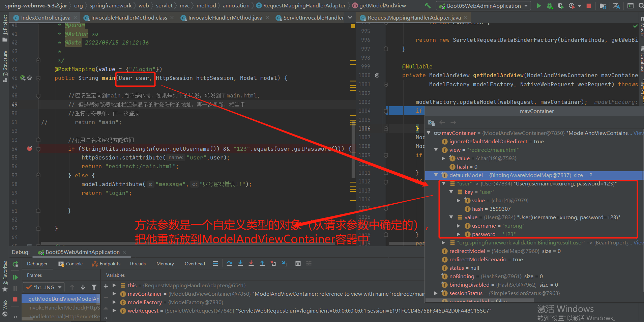
Task: Expand the "this" variable in the Variables panel
Action: 114,285
